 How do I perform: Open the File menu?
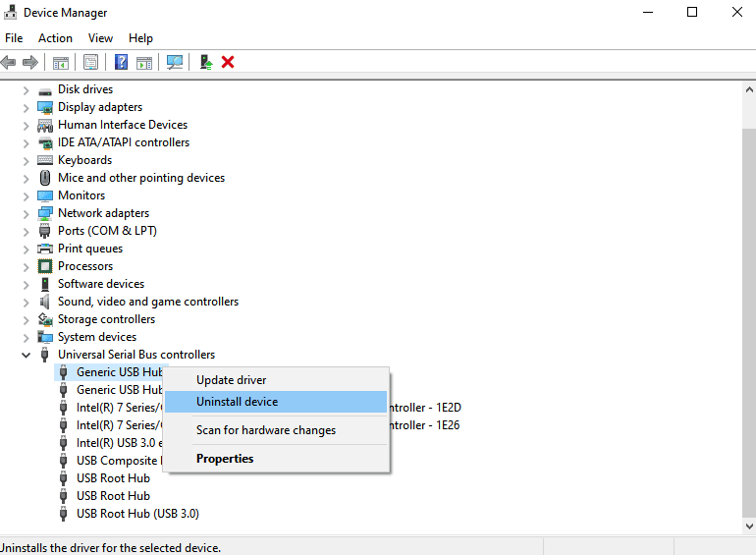click(x=14, y=38)
